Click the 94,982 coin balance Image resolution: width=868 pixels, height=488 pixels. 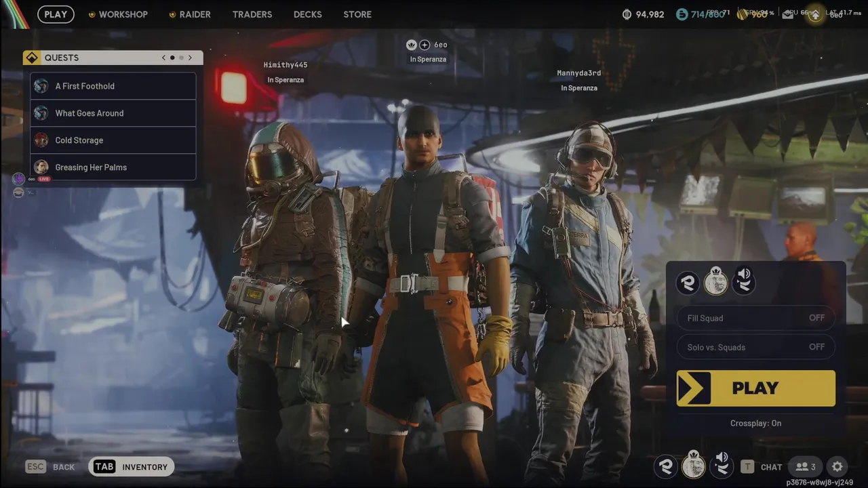point(650,14)
